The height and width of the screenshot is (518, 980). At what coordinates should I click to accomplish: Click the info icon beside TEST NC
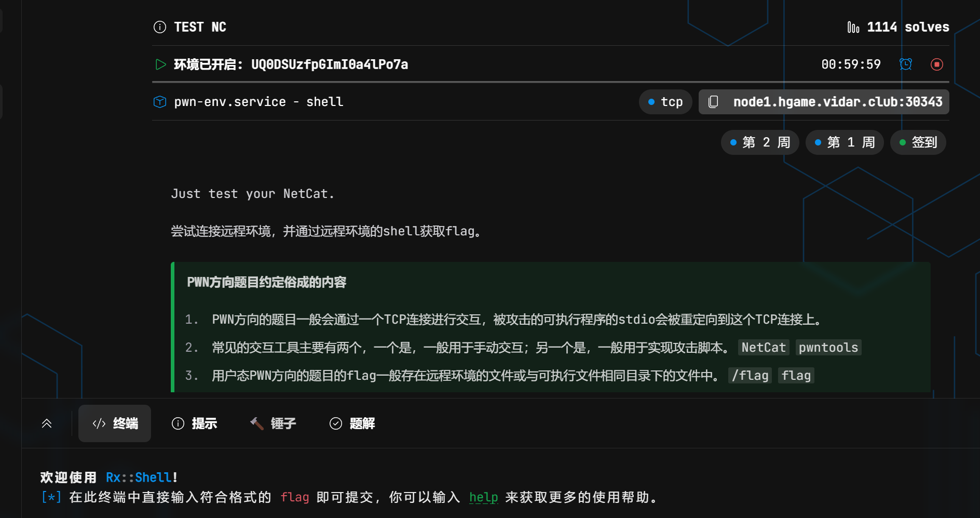(160, 27)
